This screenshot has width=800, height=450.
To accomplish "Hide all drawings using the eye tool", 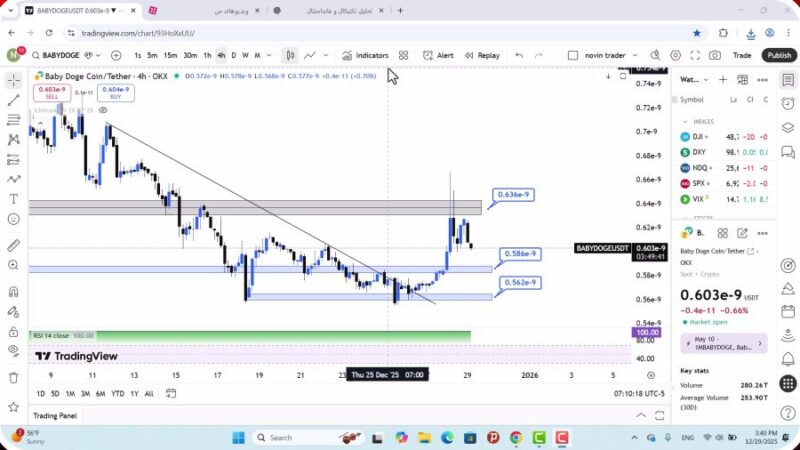I will tap(13, 350).
